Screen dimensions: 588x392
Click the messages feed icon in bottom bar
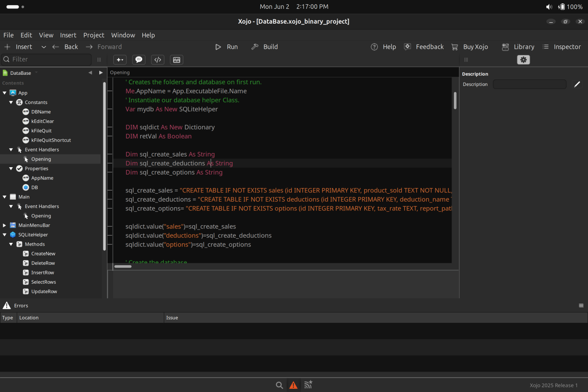(308, 385)
